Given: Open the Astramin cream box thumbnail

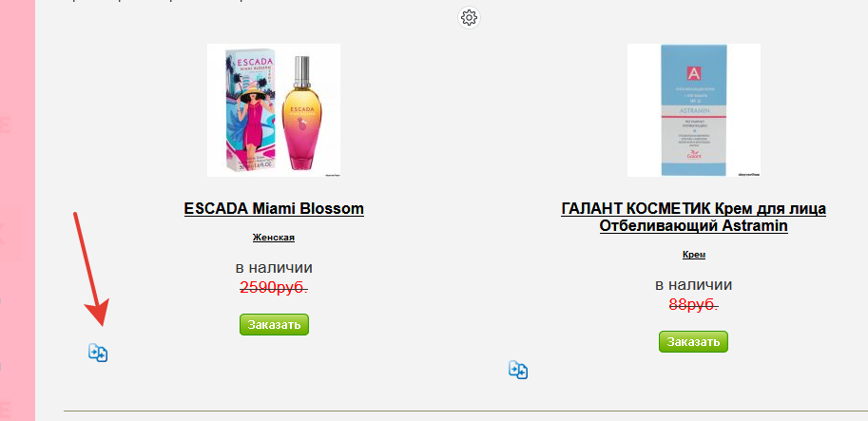Looking at the screenshot, I should pos(694,110).
